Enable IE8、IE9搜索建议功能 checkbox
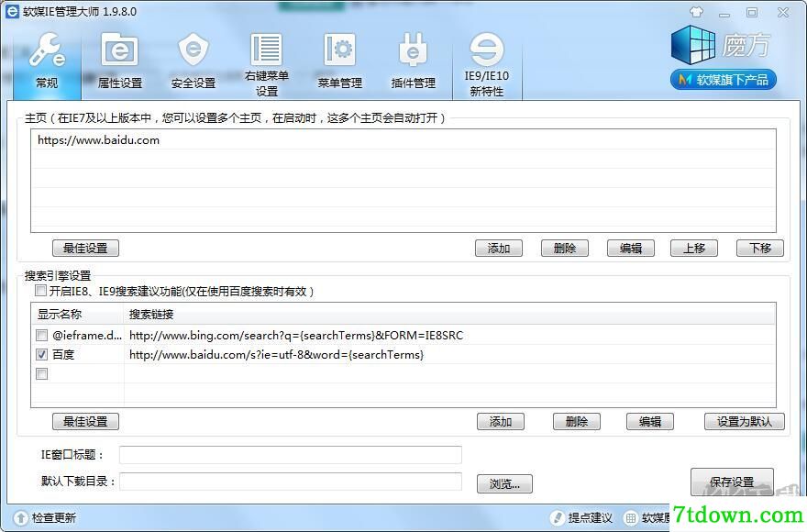 click(x=40, y=291)
